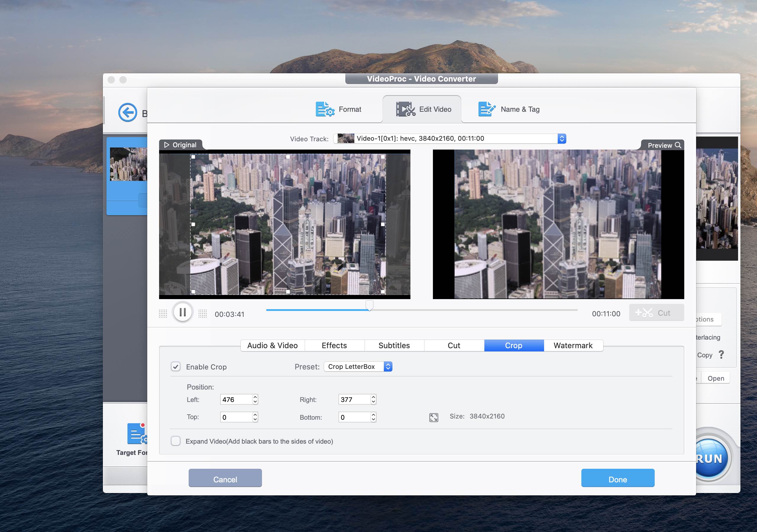Click the Cut scissors button
The height and width of the screenshot is (532, 757).
pyautogui.click(x=656, y=312)
